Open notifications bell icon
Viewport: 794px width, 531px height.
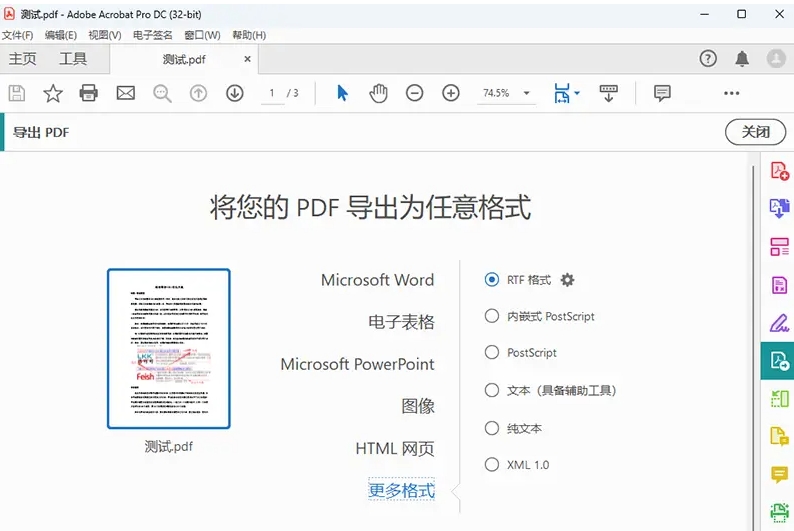click(x=742, y=59)
